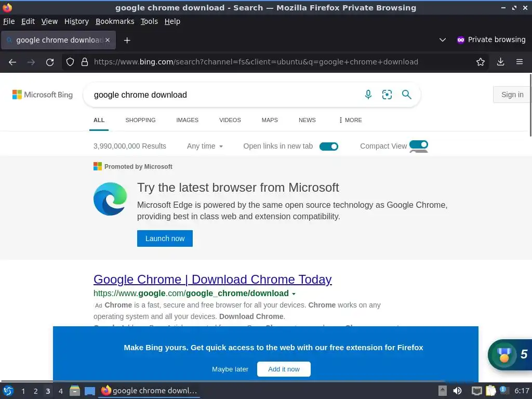Click the 3,990,000,000 Results count text

coord(130,146)
